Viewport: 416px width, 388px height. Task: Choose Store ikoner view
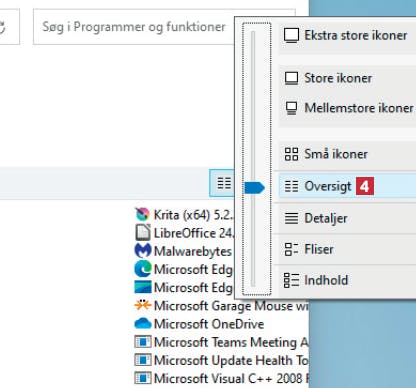tap(347, 78)
